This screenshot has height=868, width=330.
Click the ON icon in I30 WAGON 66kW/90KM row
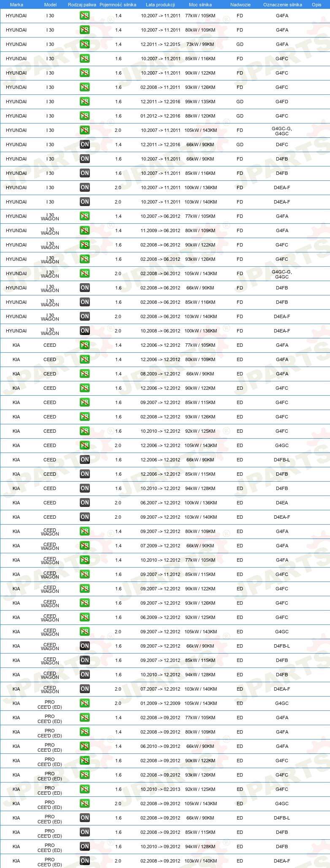[x=84, y=288]
